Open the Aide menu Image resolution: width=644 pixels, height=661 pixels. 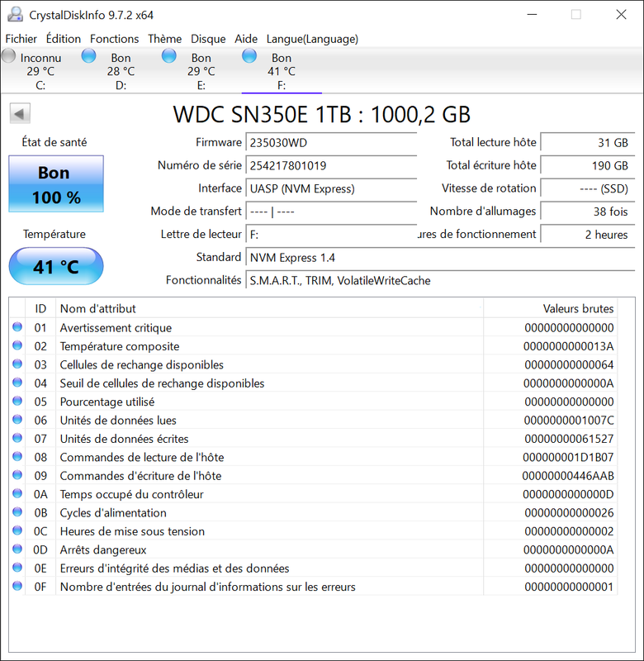tap(246, 39)
